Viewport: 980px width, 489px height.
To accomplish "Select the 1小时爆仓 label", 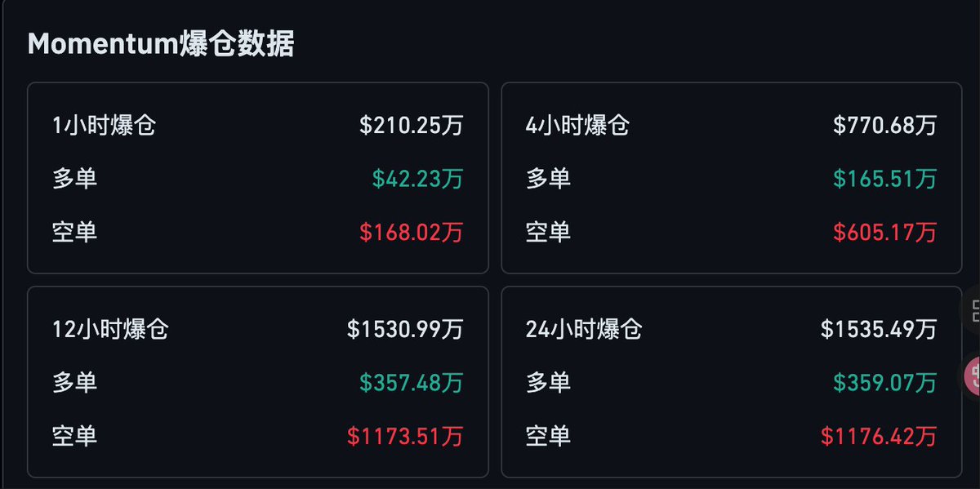I will coord(104,126).
